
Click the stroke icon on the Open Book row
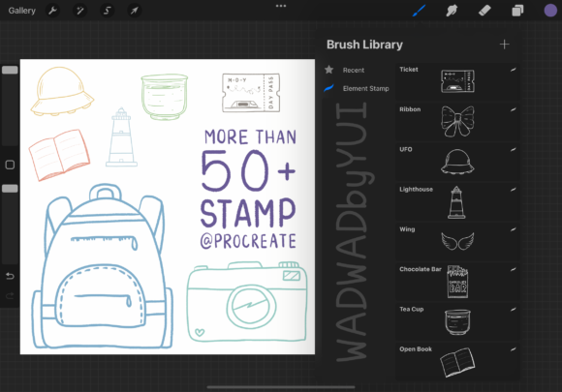click(513, 349)
